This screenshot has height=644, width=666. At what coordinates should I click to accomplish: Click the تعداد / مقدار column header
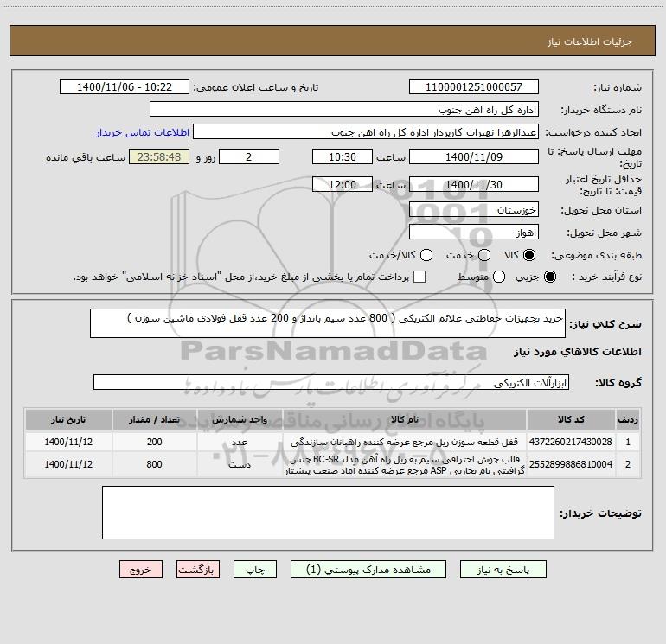coord(154,419)
